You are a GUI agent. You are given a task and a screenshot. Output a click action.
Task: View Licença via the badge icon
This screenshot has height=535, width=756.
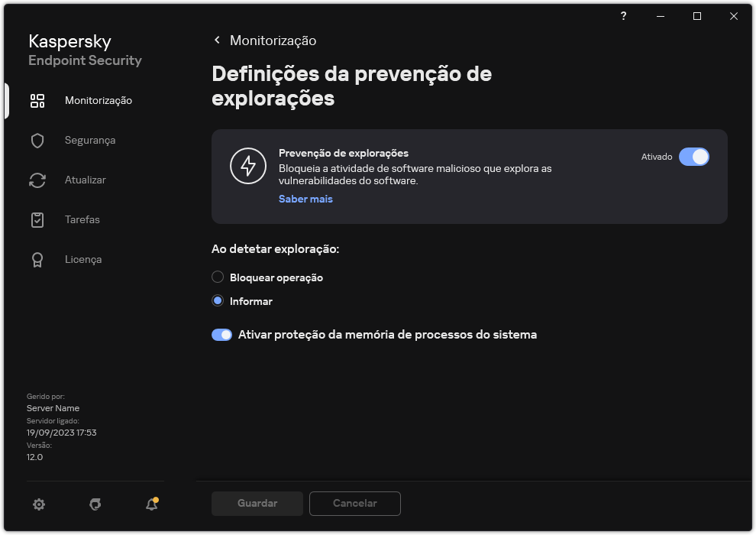click(x=37, y=259)
